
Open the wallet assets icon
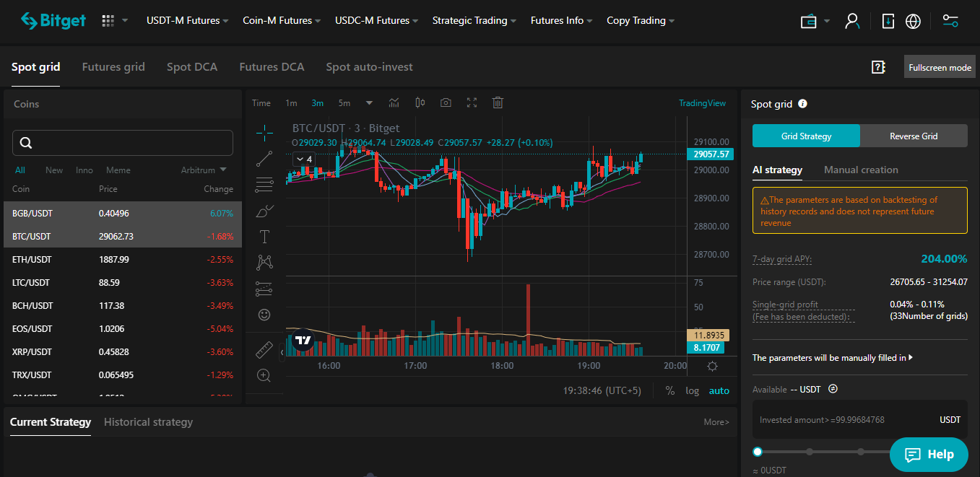(x=809, y=21)
